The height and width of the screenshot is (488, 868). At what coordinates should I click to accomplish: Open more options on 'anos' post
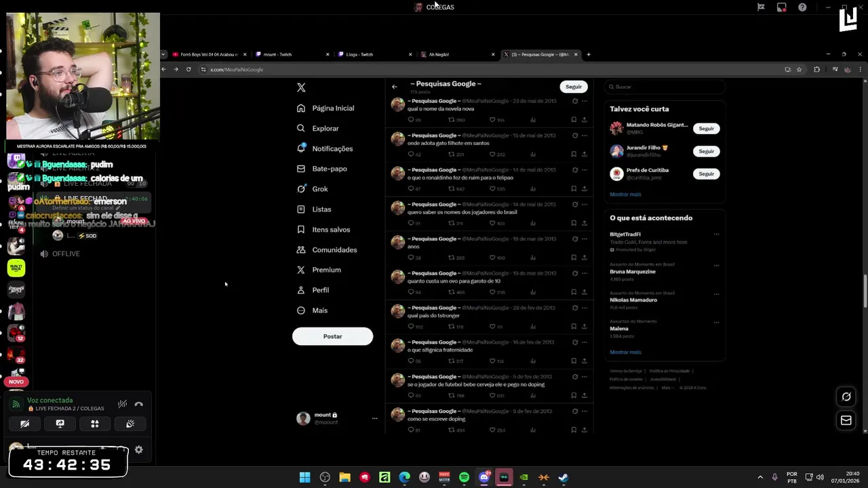[x=584, y=239]
